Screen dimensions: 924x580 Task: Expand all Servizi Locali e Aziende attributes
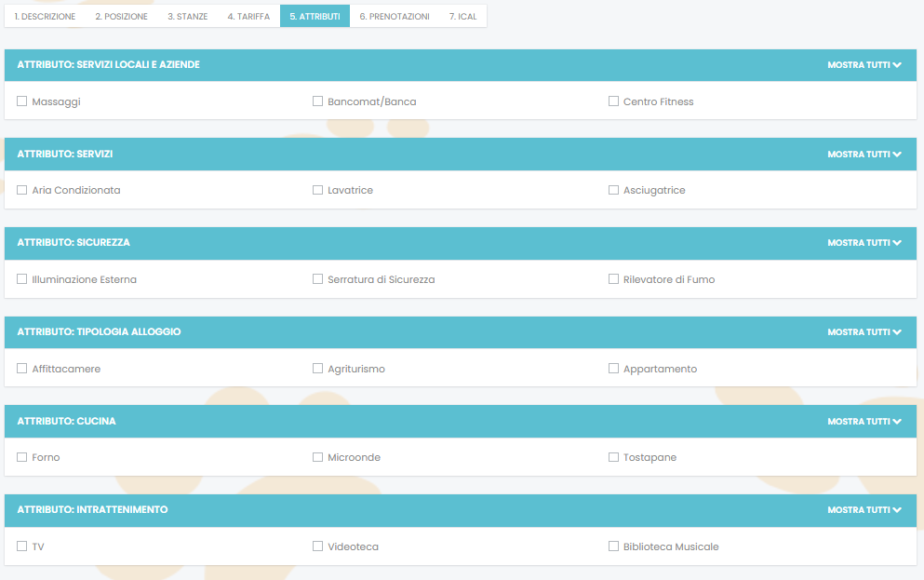coord(864,65)
